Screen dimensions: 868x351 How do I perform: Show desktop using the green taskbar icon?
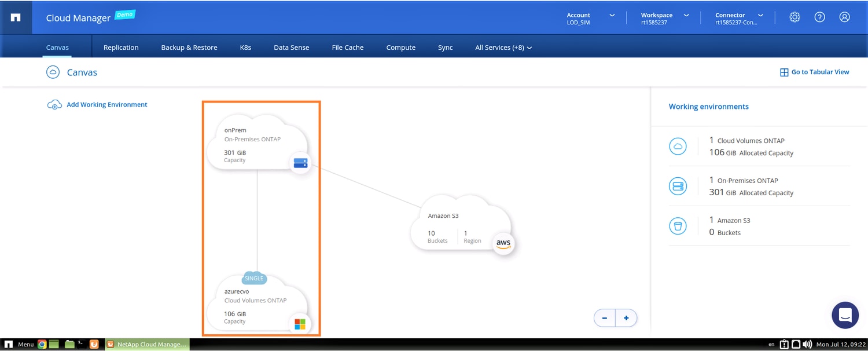54,344
